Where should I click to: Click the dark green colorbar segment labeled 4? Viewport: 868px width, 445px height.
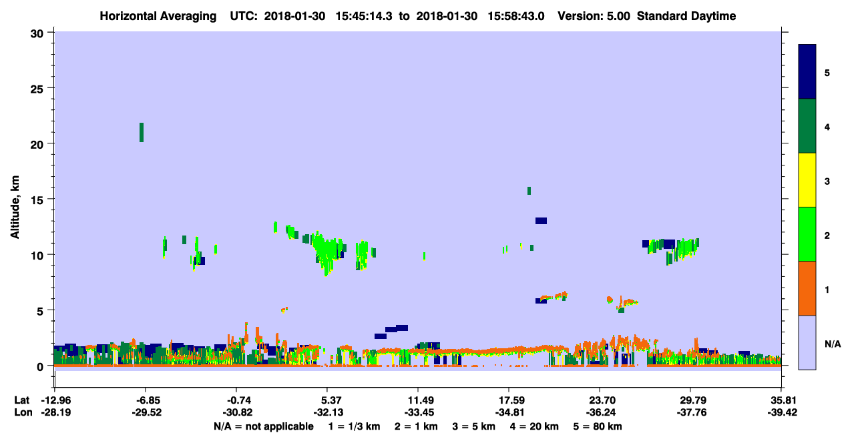tap(807, 126)
